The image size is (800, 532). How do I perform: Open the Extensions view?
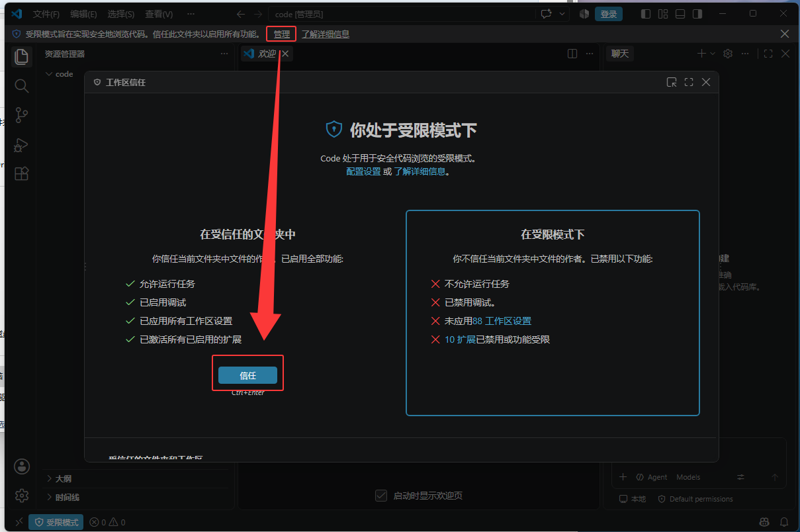pyautogui.click(x=22, y=173)
